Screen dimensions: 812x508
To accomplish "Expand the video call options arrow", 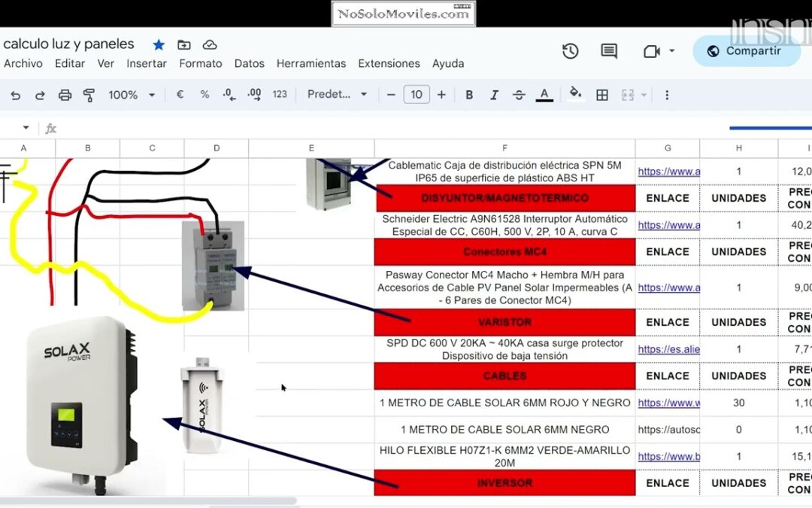I will click(671, 51).
